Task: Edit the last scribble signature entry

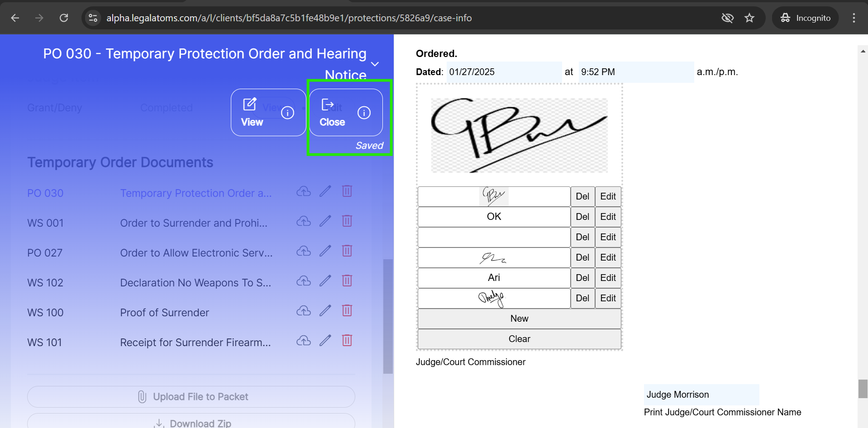Action: click(x=608, y=298)
